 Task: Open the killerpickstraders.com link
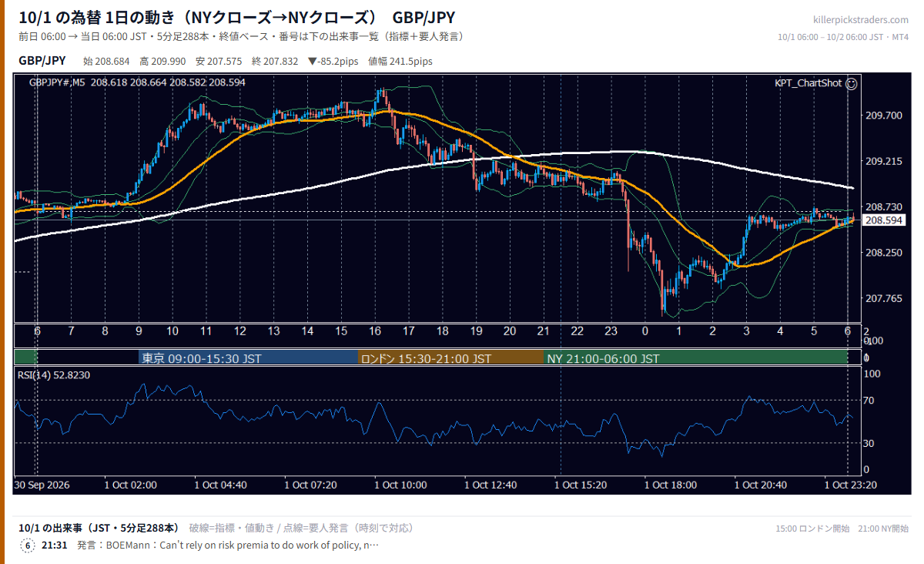coord(861,20)
